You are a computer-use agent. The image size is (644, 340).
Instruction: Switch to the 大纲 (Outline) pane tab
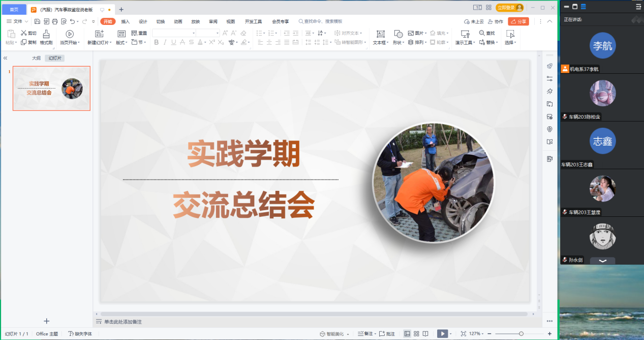click(x=36, y=58)
